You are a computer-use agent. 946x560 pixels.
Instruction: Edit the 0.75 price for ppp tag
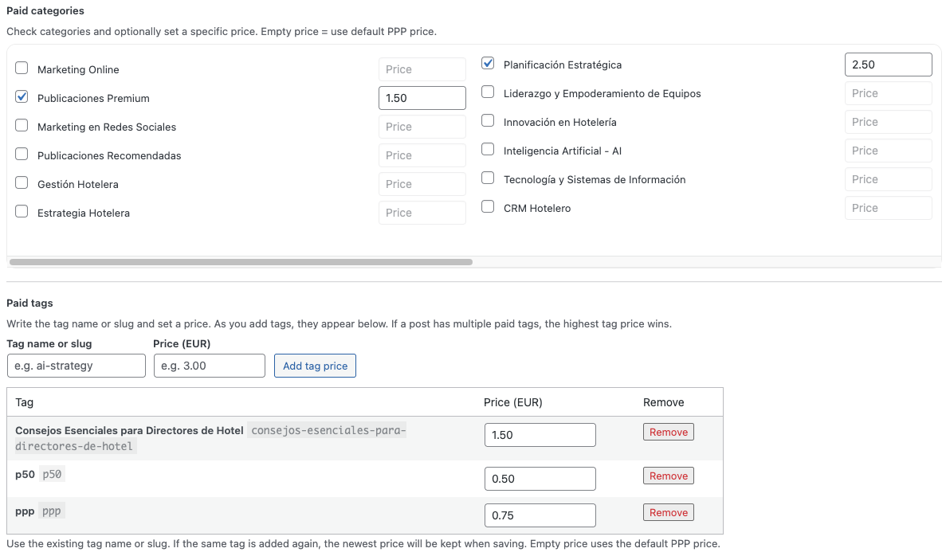pos(540,515)
